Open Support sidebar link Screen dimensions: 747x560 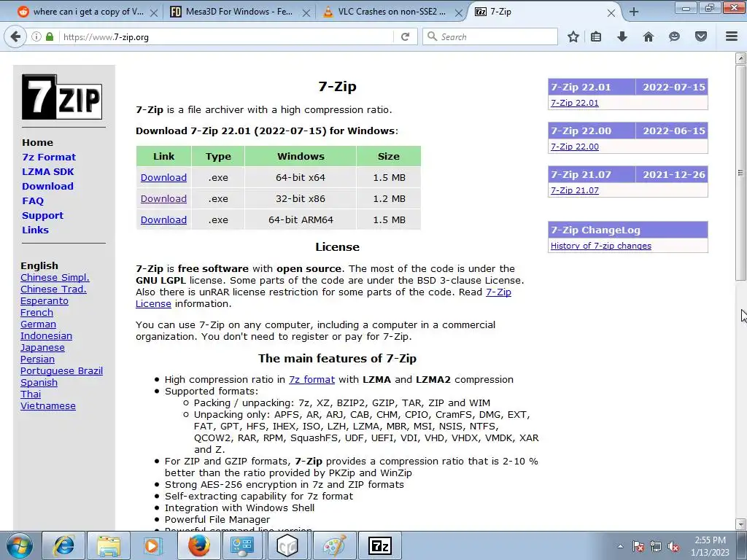[x=42, y=216]
